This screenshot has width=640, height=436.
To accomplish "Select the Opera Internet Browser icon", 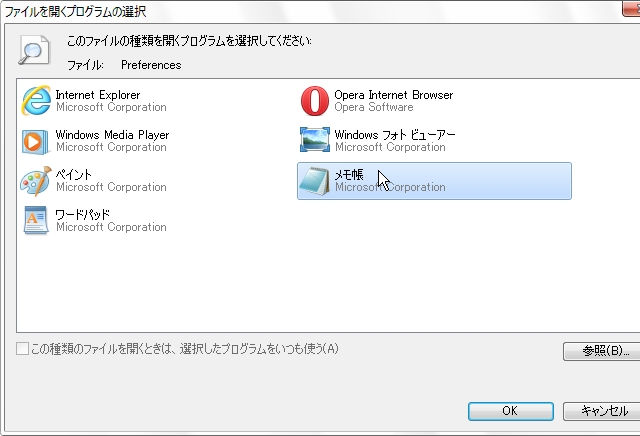I will click(x=315, y=100).
